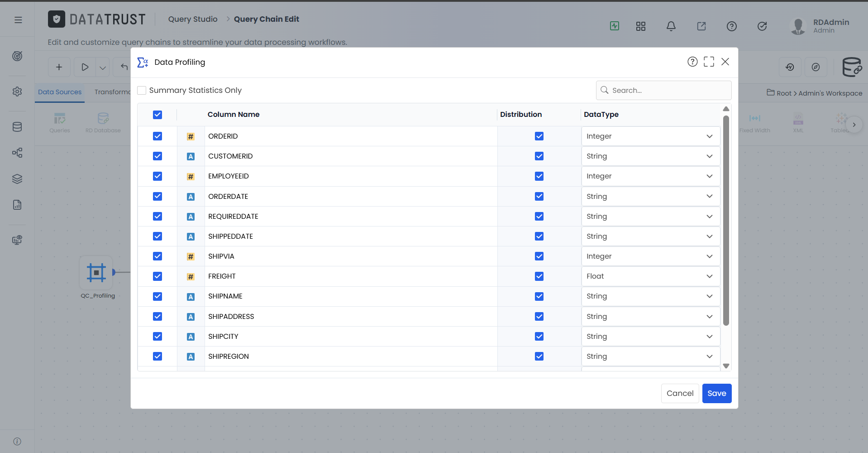Click the Queries data source item
Screen dimensions: 868x453
click(60, 123)
